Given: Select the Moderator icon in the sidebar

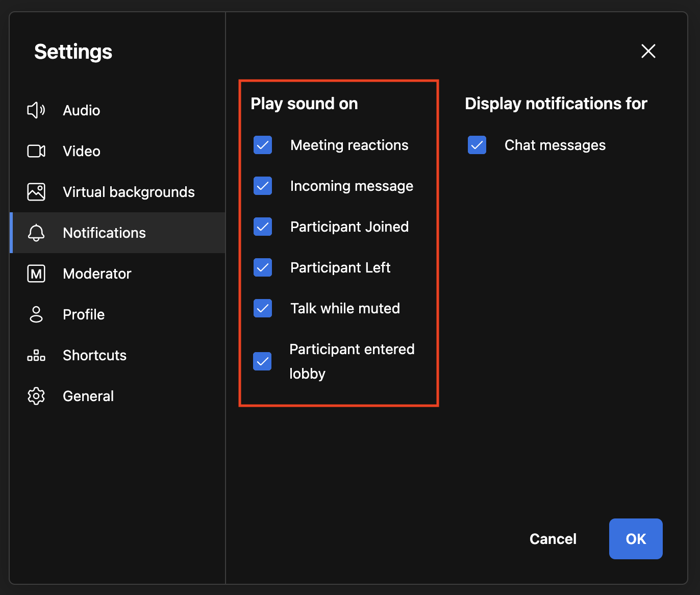Looking at the screenshot, I should pyautogui.click(x=36, y=274).
